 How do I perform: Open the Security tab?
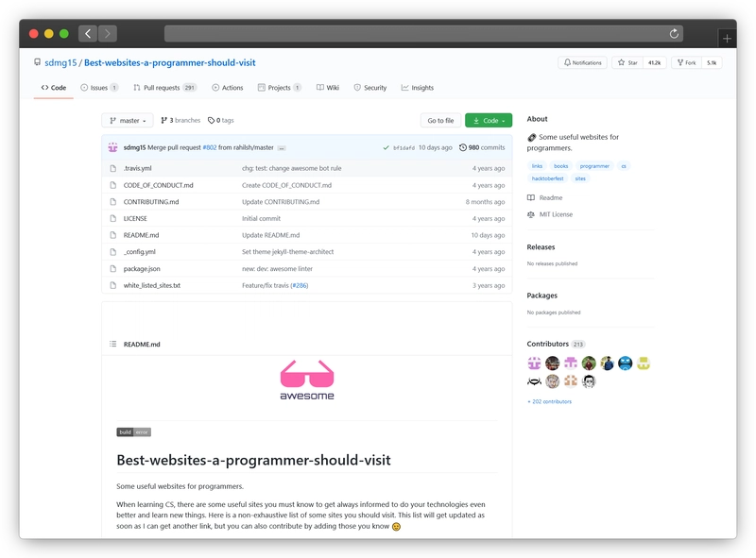(370, 88)
